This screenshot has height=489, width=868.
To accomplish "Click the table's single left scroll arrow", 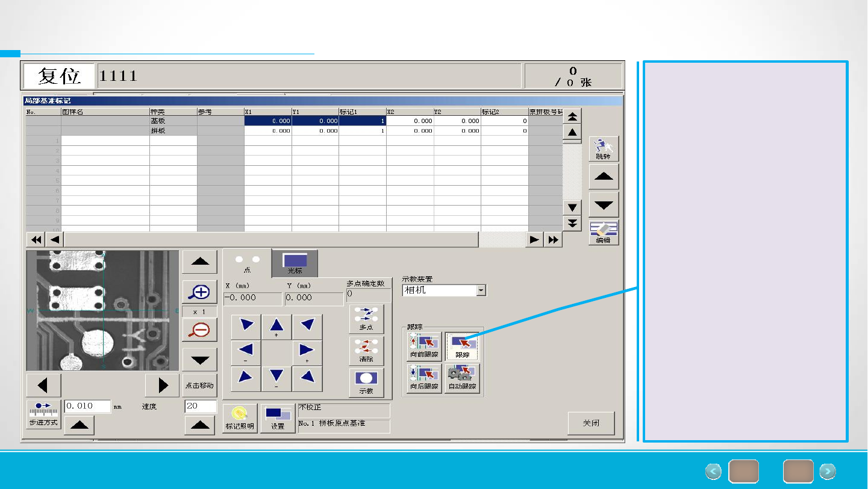I will click(x=55, y=239).
